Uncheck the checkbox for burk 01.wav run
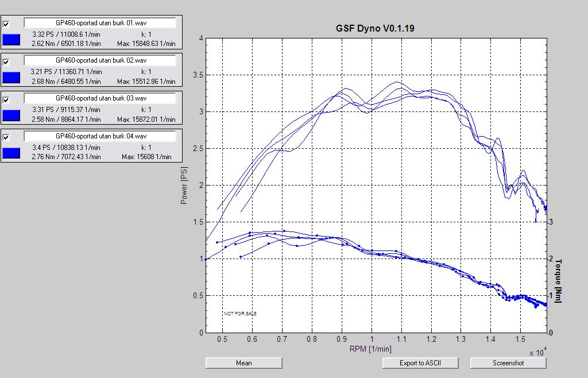This screenshot has height=378, width=588. click(x=6, y=24)
